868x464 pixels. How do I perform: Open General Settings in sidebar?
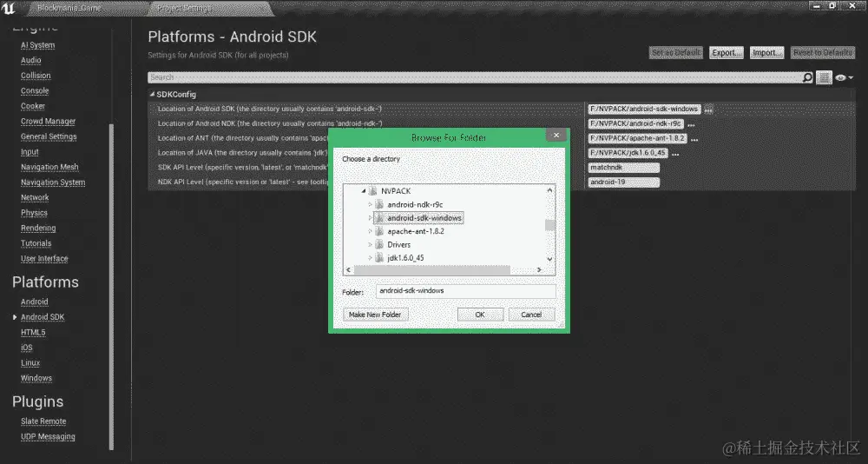[x=49, y=136]
